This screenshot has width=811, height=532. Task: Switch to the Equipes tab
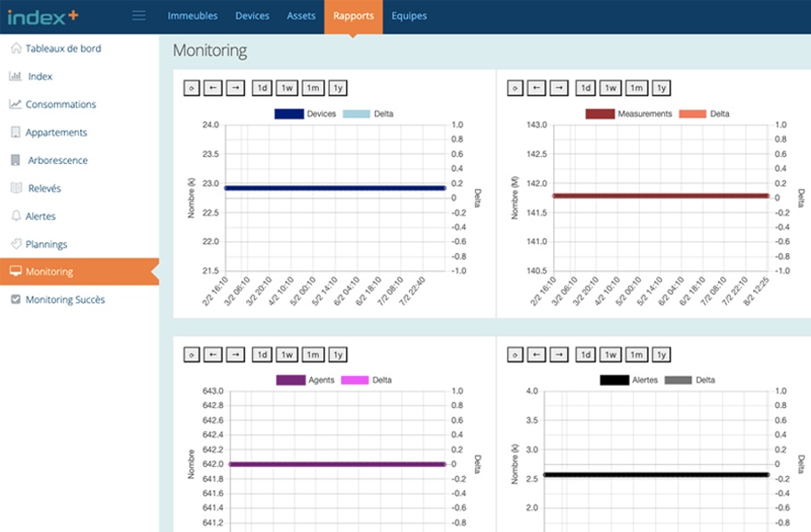pos(409,16)
